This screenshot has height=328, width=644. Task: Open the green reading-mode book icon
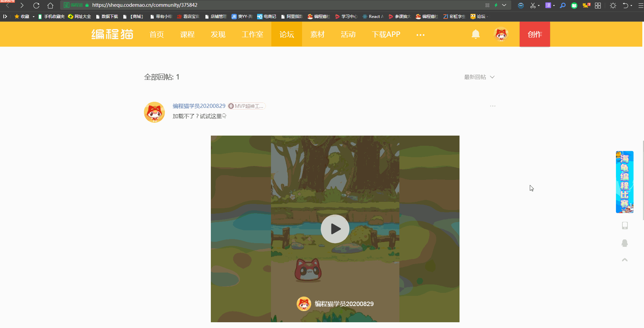[x=574, y=5]
